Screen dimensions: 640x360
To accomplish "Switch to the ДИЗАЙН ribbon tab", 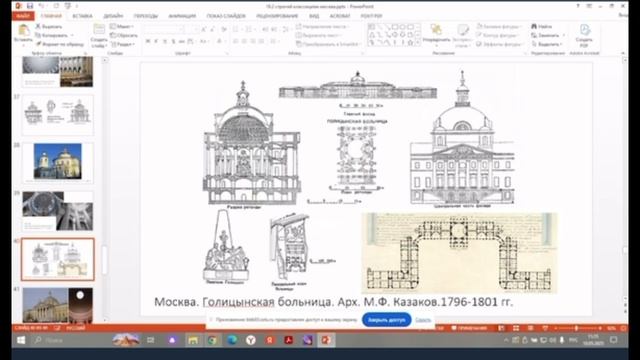I will pyautogui.click(x=113, y=16).
